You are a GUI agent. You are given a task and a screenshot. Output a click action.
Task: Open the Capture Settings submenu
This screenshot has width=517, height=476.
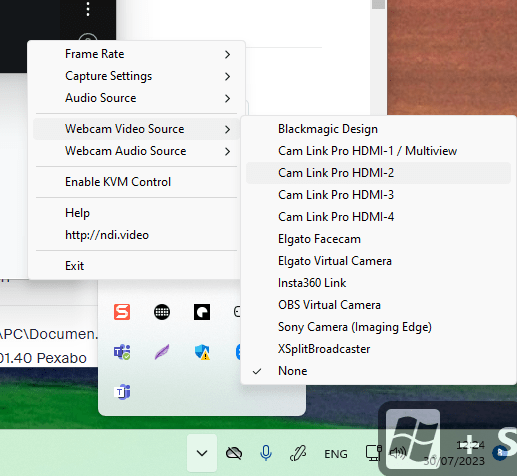pos(136,76)
